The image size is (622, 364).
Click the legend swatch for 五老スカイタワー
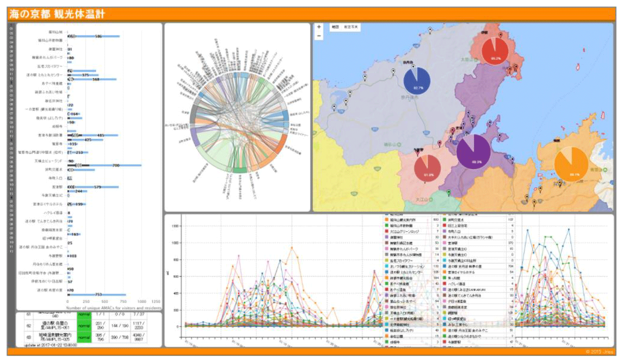click(387, 261)
